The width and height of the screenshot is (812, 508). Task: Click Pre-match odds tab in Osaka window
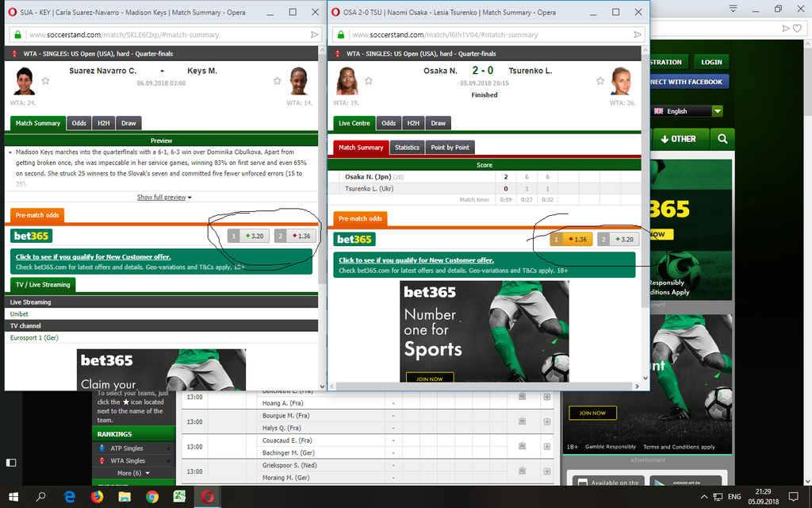(361, 219)
